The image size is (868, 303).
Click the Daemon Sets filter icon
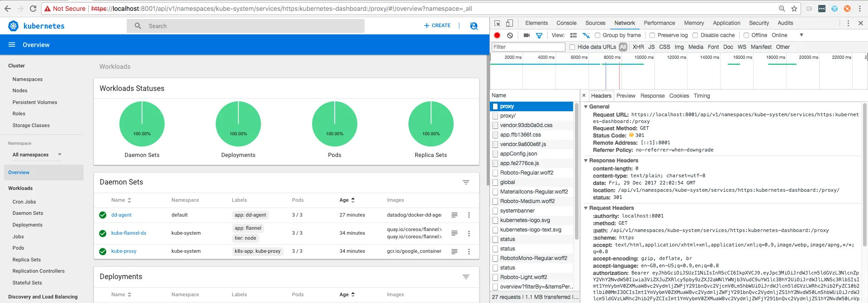pyautogui.click(x=466, y=182)
